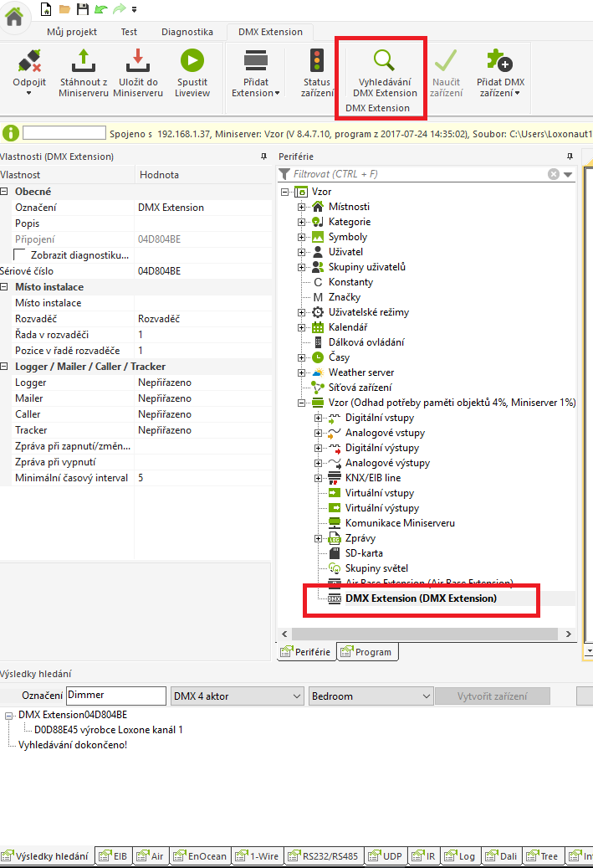Open Status zařízení traffic light icon
This screenshot has width=593, height=868.
tap(317, 62)
